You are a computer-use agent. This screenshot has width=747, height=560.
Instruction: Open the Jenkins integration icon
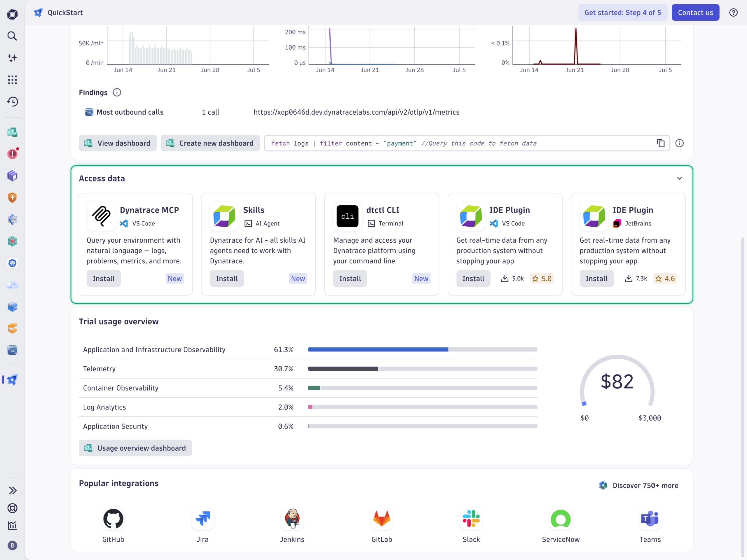(x=292, y=519)
